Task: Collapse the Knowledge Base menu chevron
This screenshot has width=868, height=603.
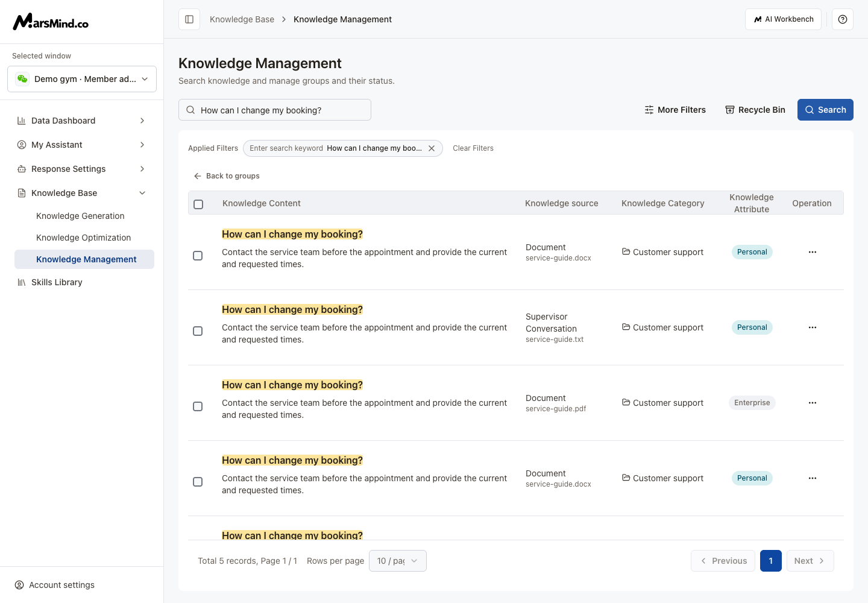Action: [x=142, y=193]
